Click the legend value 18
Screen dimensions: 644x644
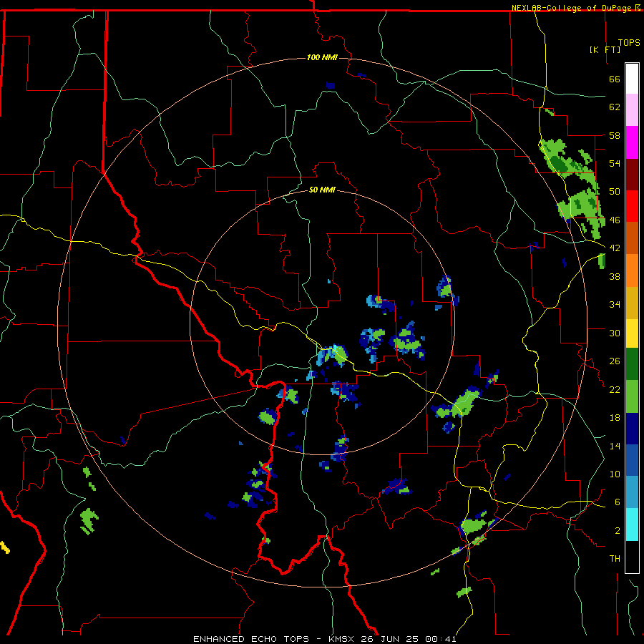pos(615,418)
